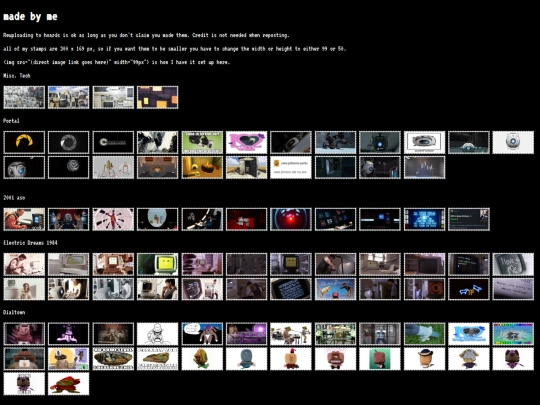Screen dimensions: 540x405
Task: Open the black-and-white line drawing Dialtown stamp
Action: pos(157,334)
